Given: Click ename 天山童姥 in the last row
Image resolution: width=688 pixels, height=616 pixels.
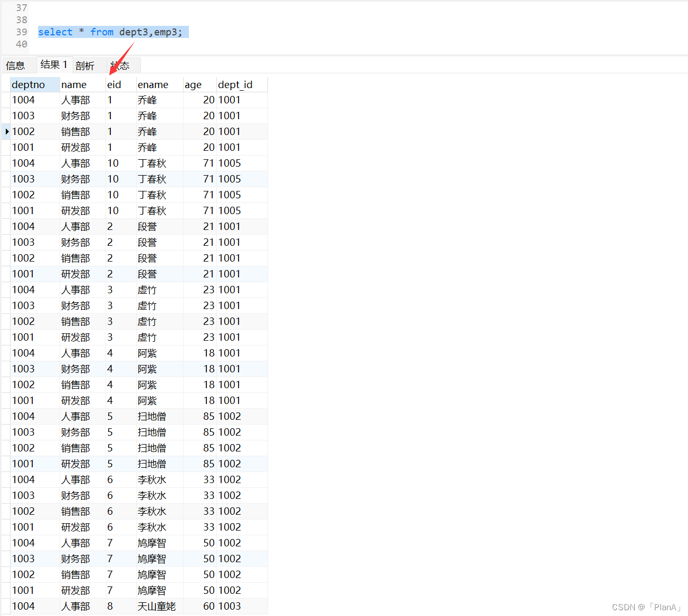Looking at the screenshot, I should click(159, 606).
